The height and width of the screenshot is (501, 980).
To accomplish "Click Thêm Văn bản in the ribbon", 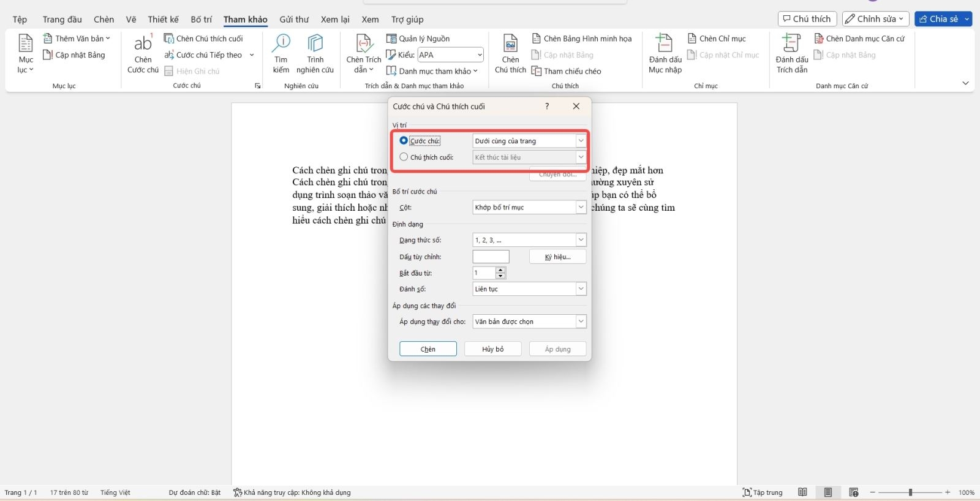I will click(x=77, y=39).
